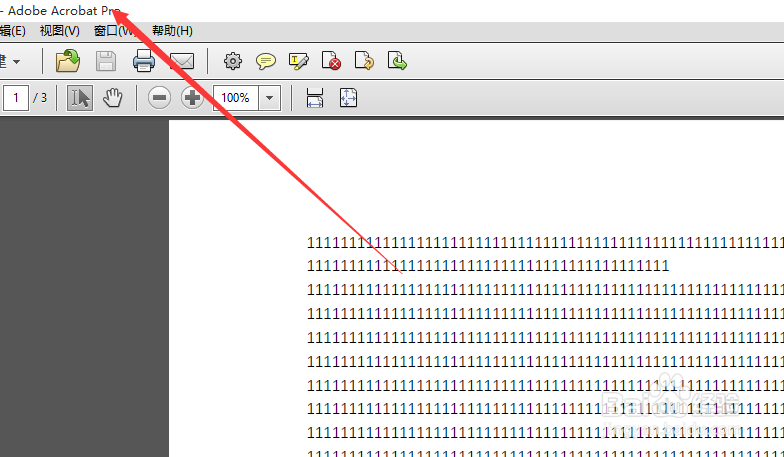The image size is (784, 457).
Task: Send file via the email envelope icon
Action: [182, 62]
